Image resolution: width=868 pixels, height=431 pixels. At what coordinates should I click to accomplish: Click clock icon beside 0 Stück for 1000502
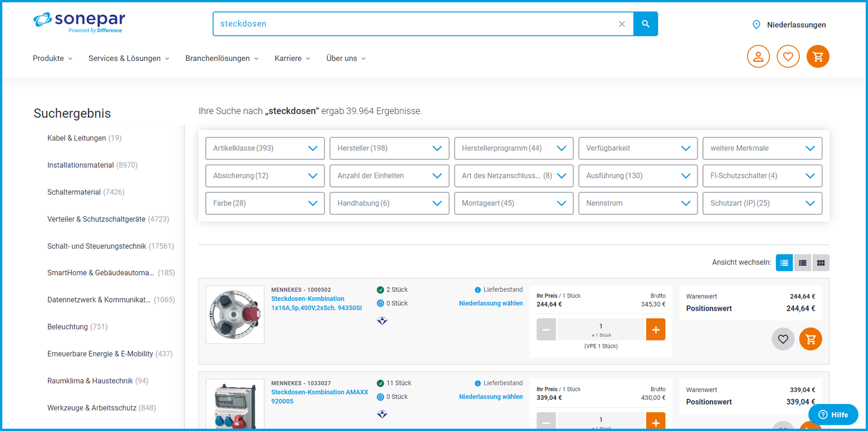coord(380,303)
